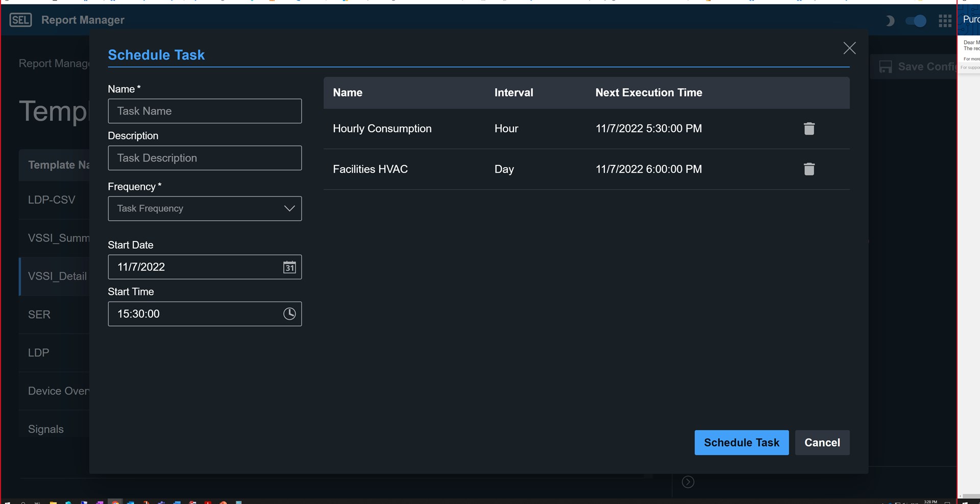Focus the Task Name input field
980x504 pixels.
click(204, 111)
